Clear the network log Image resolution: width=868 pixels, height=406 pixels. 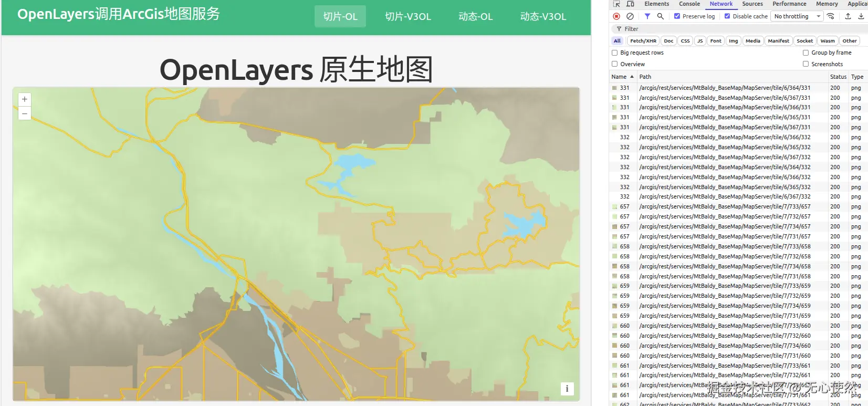tap(630, 16)
